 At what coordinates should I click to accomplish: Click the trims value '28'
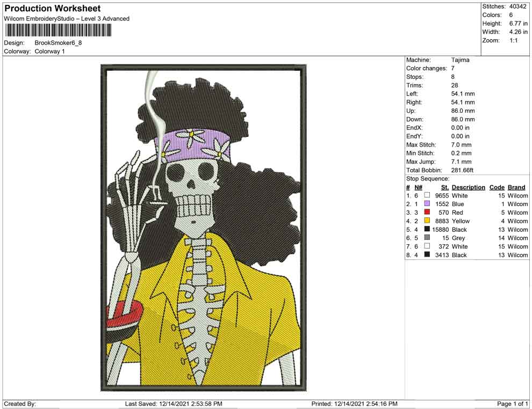click(455, 85)
